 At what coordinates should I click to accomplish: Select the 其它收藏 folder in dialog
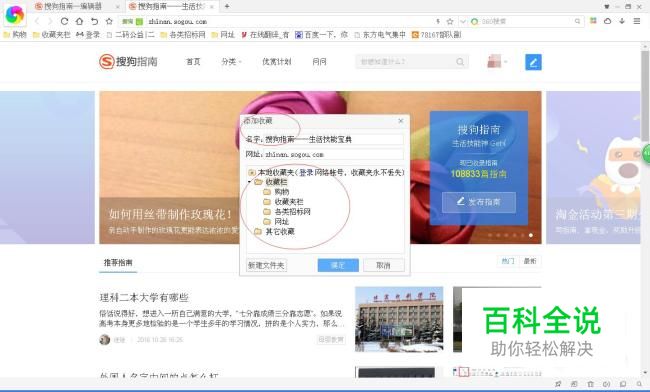(x=274, y=232)
